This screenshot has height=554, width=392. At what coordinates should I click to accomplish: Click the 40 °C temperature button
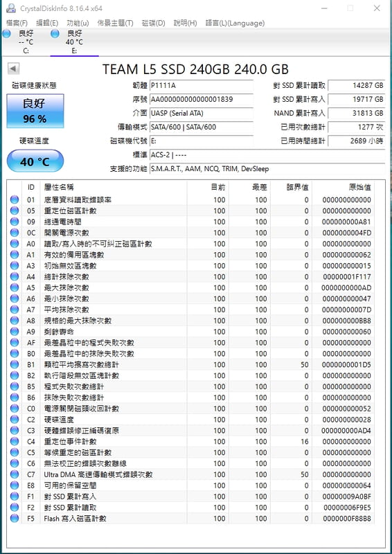(35, 161)
